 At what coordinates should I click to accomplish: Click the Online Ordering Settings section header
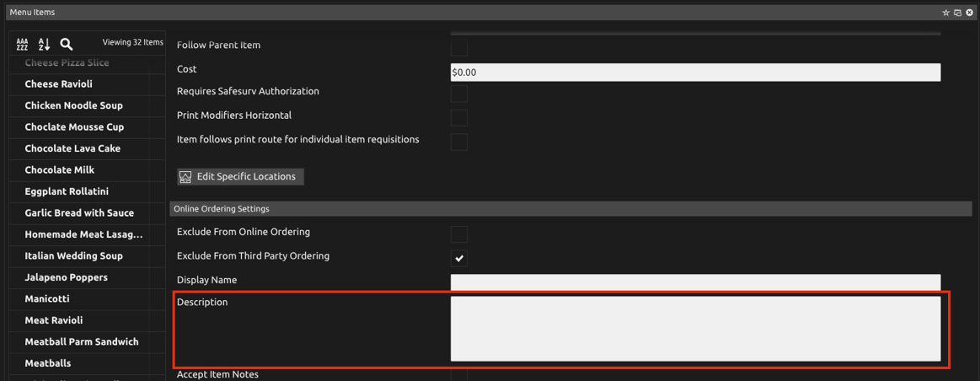570,208
